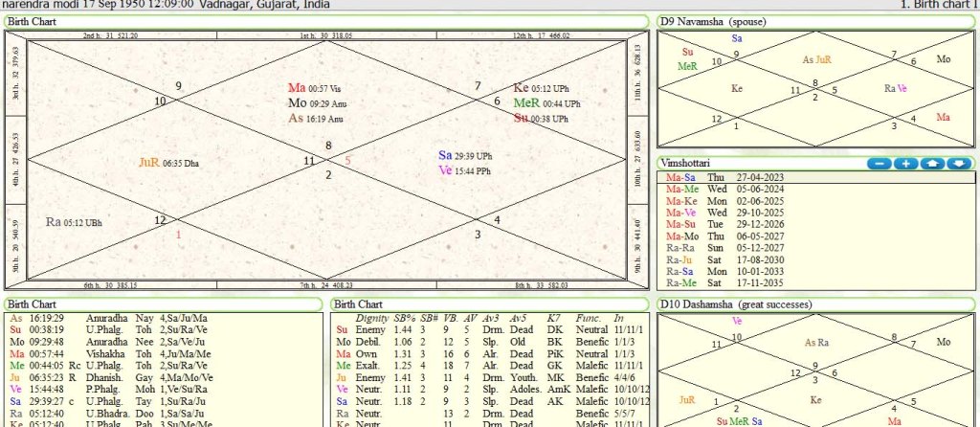Click the Dignity column header
Screen dimensions: 980x427
(x=371, y=317)
